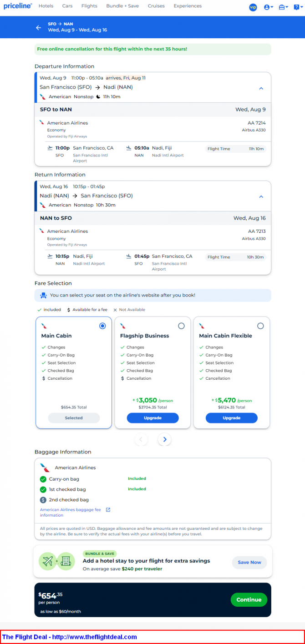Click American Airlines logo on Flagship Business card
The width and height of the screenshot is (305, 644).
tap(123, 326)
